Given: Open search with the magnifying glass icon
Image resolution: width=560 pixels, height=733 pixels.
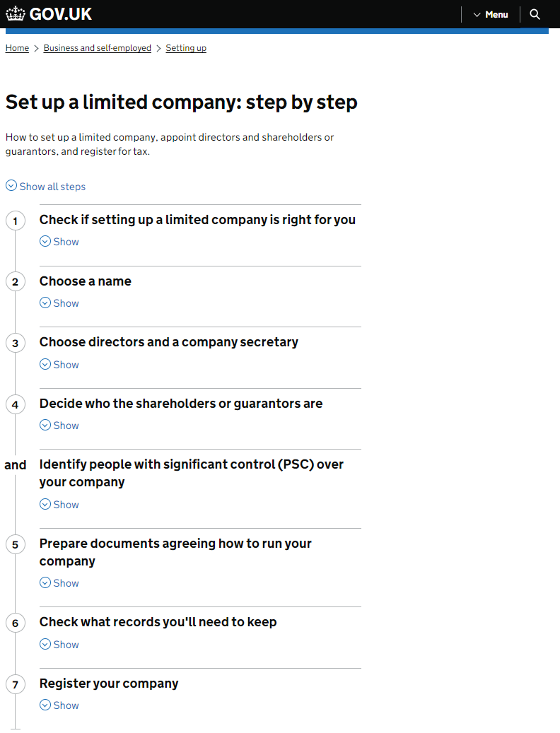Looking at the screenshot, I should point(535,15).
